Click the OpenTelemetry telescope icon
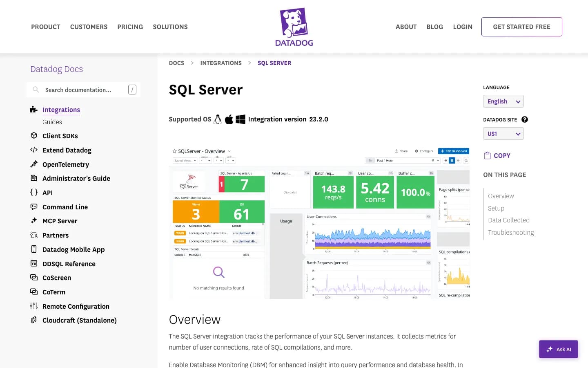The height and width of the screenshot is (368, 588). pyautogui.click(x=34, y=164)
